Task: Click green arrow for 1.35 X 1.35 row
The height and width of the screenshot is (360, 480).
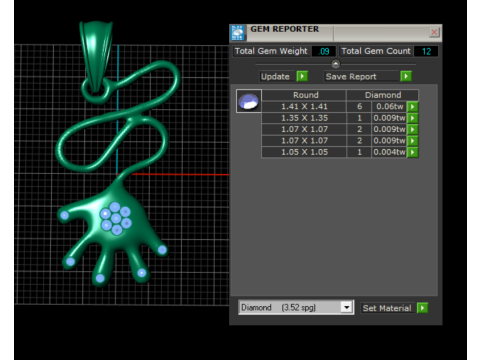Action: click(x=413, y=118)
